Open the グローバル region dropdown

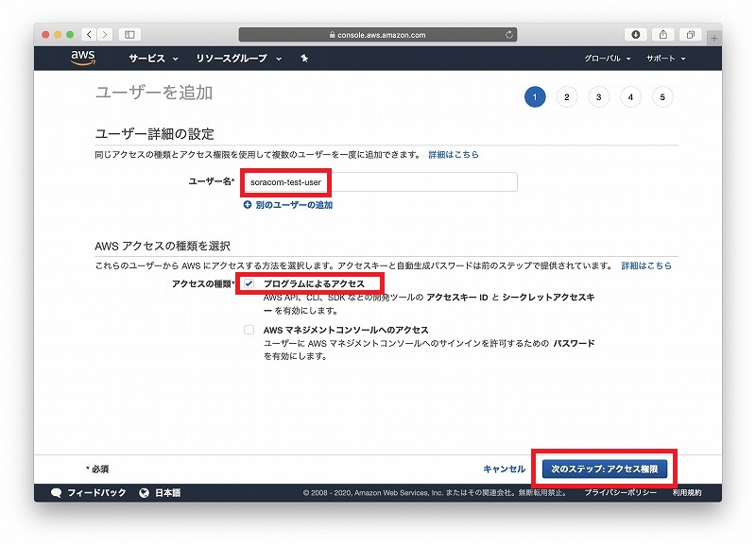click(608, 59)
